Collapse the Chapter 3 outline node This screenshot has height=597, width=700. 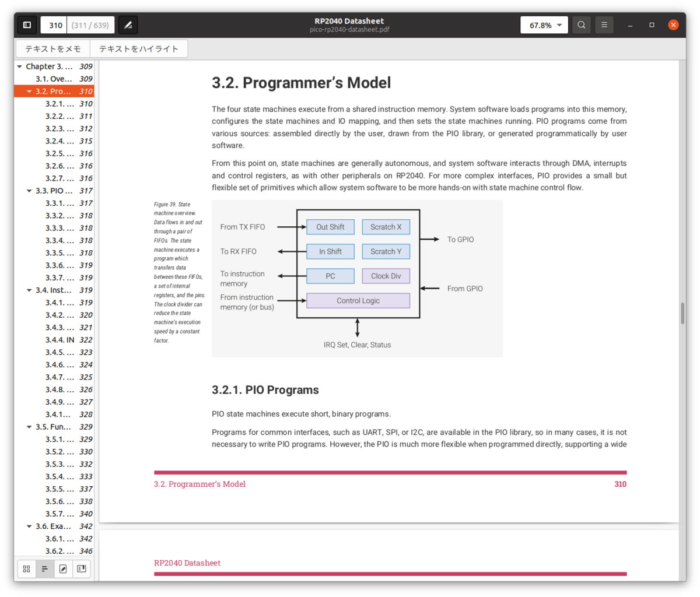[20, 66]
